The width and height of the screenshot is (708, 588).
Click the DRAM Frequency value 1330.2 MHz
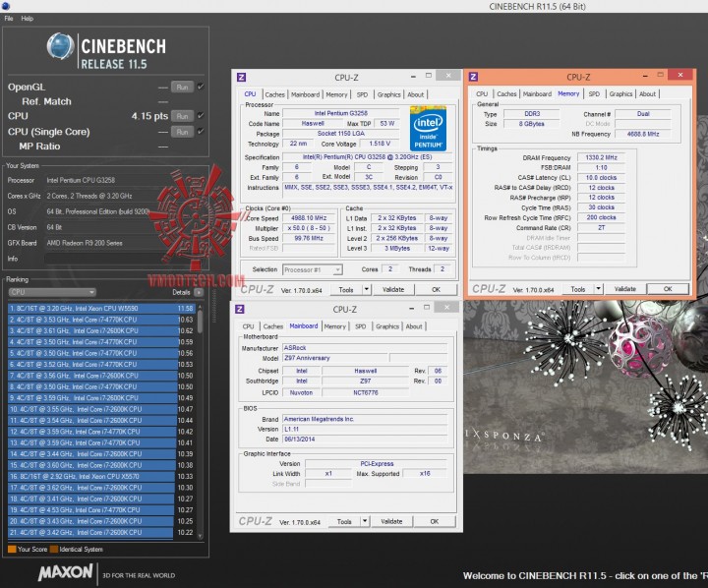(601, 157)
